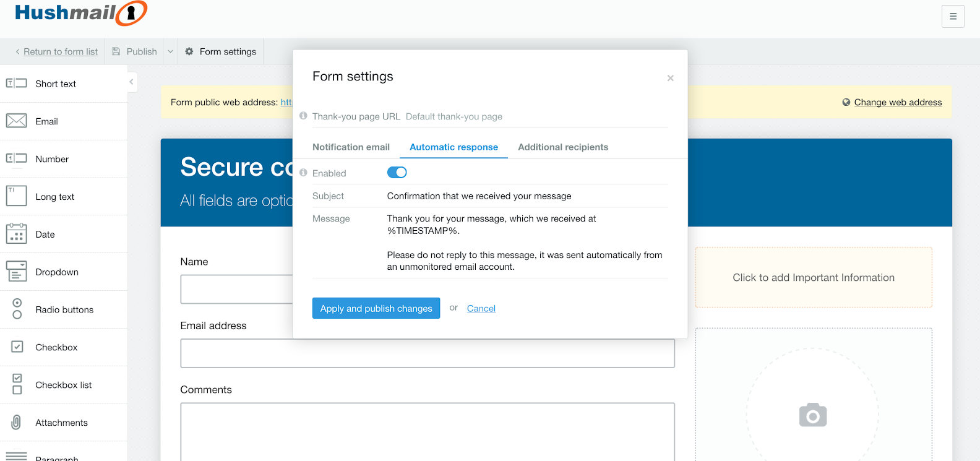Click into the Email address input field
980x461 pixels.
point(428,353)
